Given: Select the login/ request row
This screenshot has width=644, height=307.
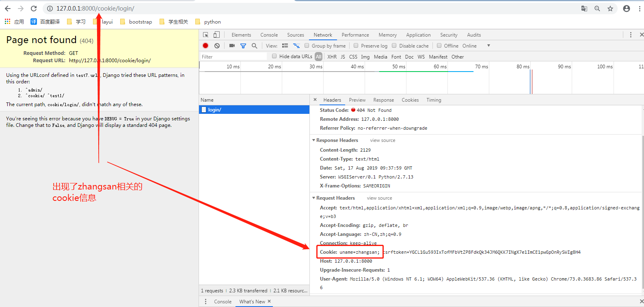Looking at the screenshot, I should (x=254, y=110).
